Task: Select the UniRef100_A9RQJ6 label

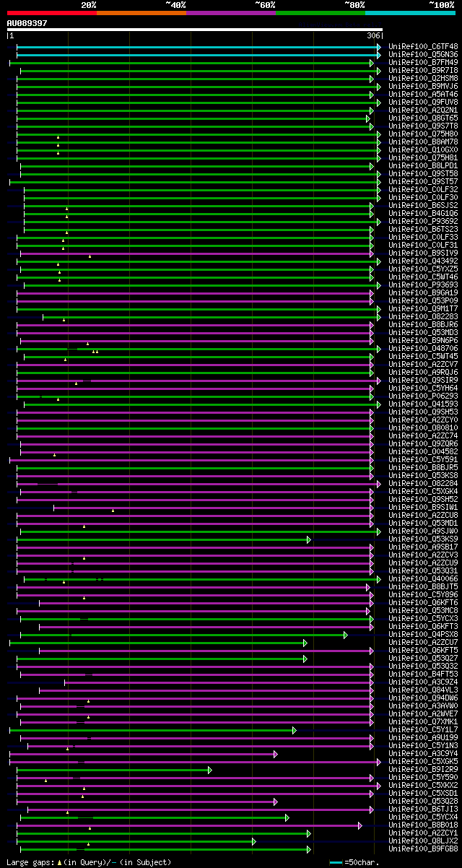Action: coord(423,372)
